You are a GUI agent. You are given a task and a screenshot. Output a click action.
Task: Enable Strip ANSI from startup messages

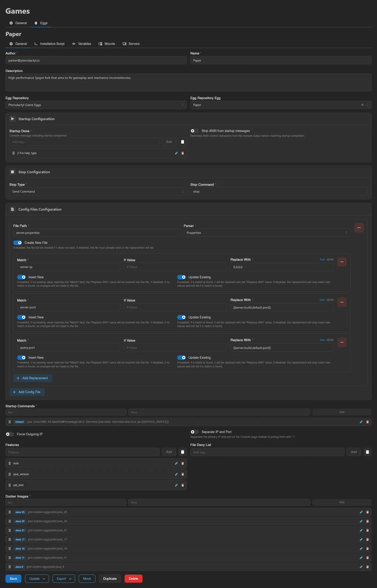194,131
